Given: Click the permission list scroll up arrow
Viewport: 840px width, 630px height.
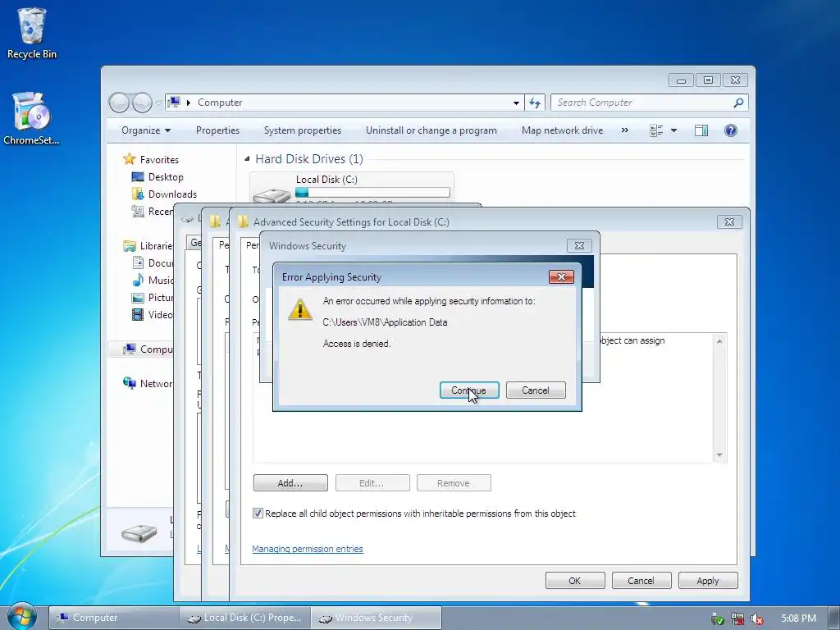Looking at the screenshot, I should point(719,340).
